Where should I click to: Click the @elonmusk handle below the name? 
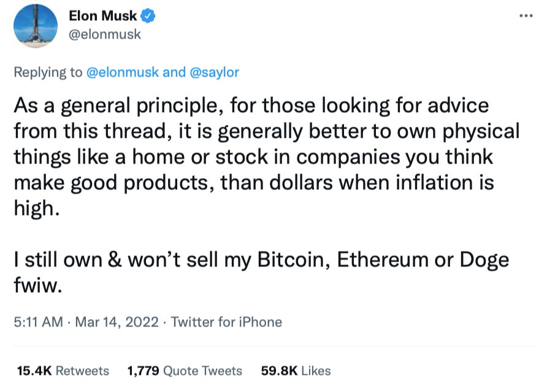click(105, 34)
